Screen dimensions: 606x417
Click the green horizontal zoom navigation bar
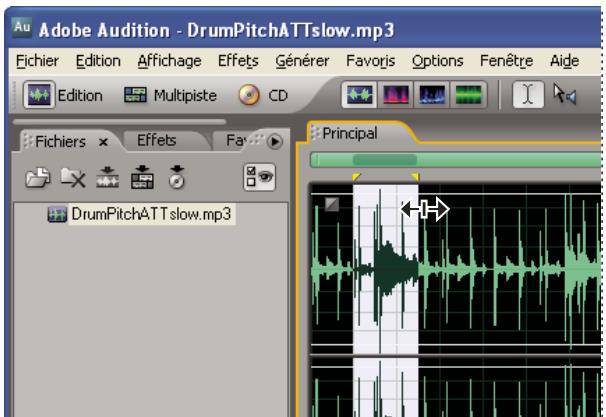[x=456, y=160]
